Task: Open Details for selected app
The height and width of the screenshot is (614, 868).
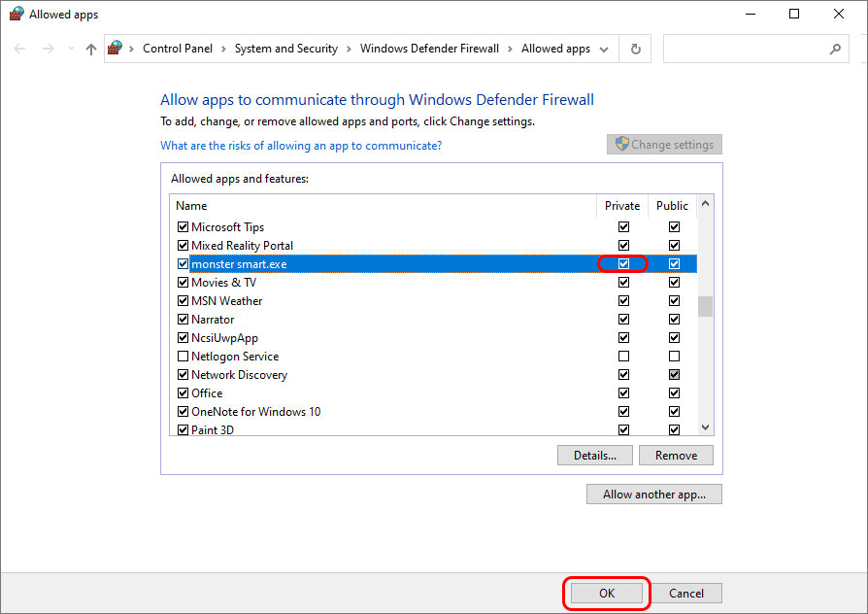Action: pos(595,455)
